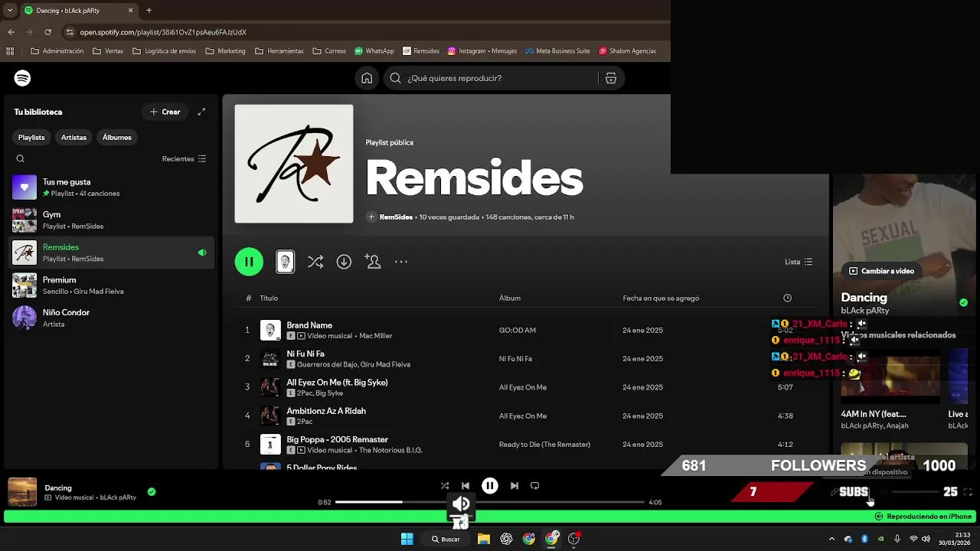Open full screen player icon

coord(968,492)
